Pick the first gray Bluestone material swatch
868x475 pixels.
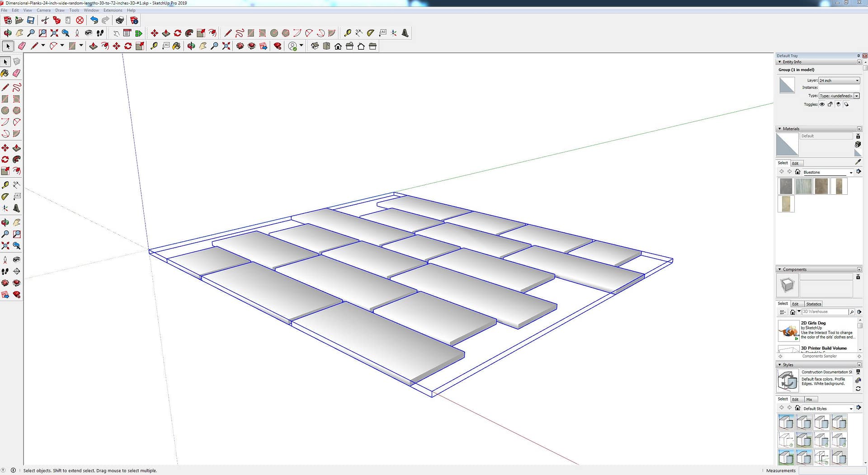pos(786,186)
